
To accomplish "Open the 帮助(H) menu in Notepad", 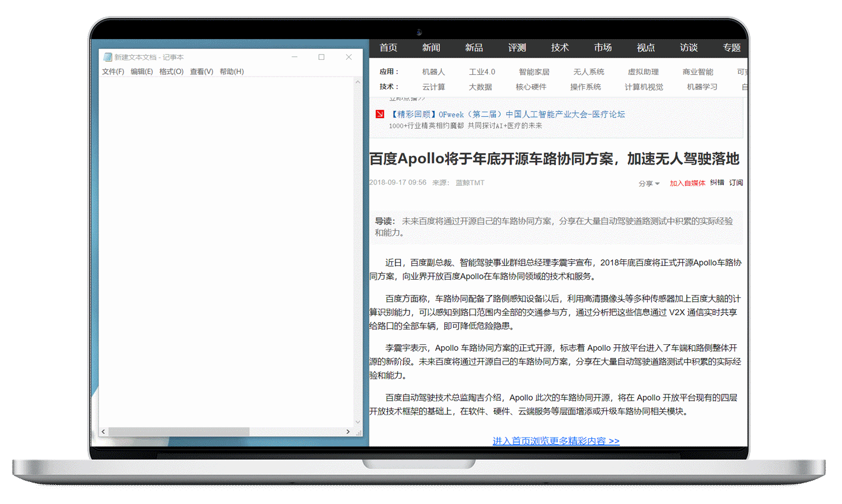I will [x=232, y=72].
